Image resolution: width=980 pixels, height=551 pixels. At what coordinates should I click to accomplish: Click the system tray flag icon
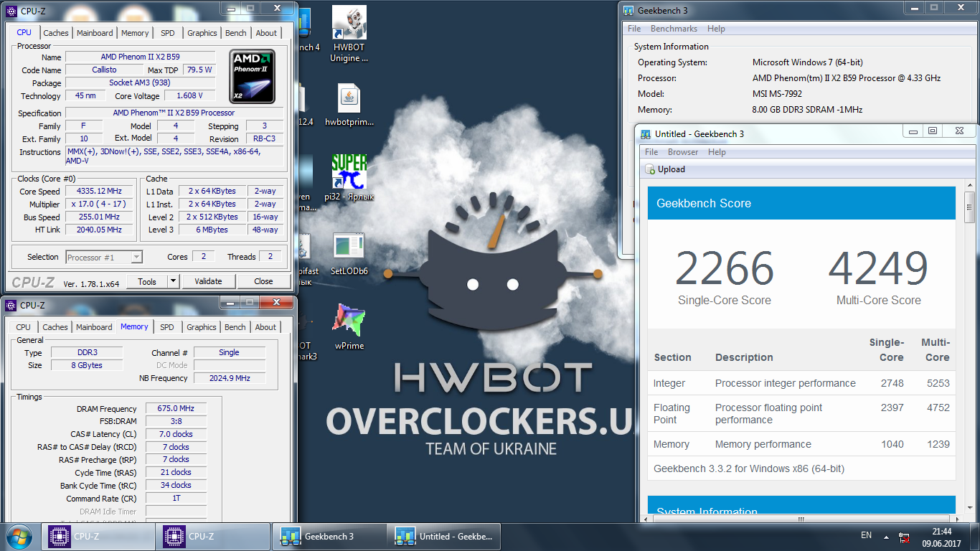coord(905,537)
